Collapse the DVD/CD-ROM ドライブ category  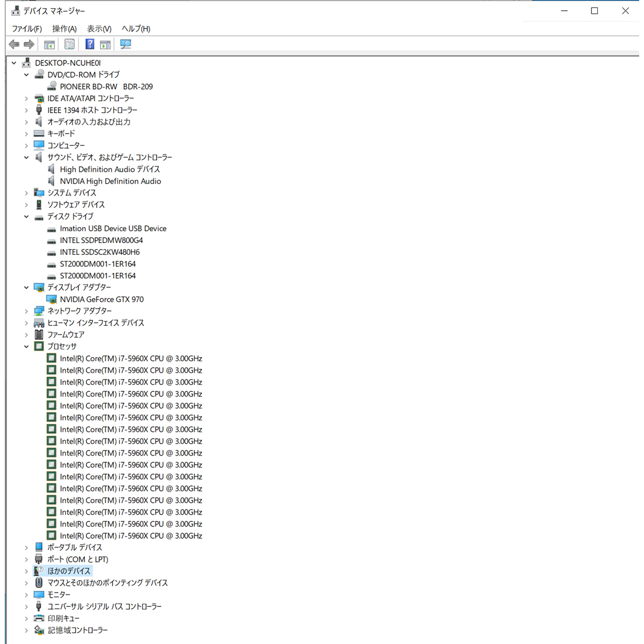26,75
